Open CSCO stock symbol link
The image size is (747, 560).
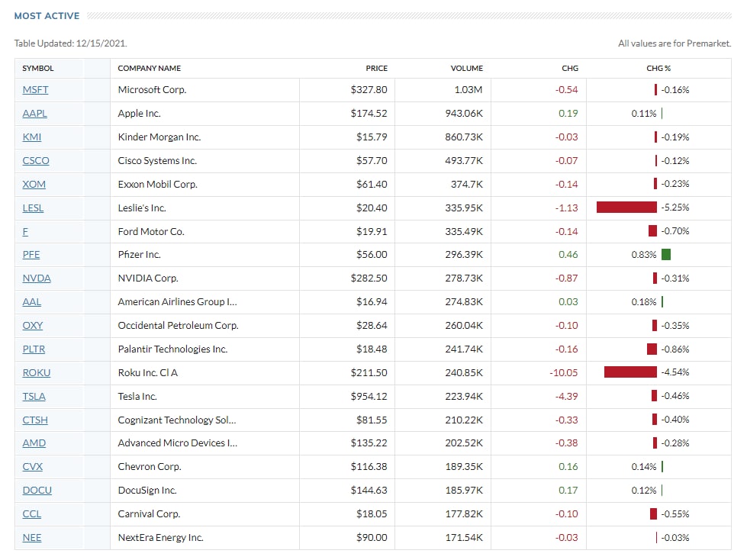(x=36, y=160)
